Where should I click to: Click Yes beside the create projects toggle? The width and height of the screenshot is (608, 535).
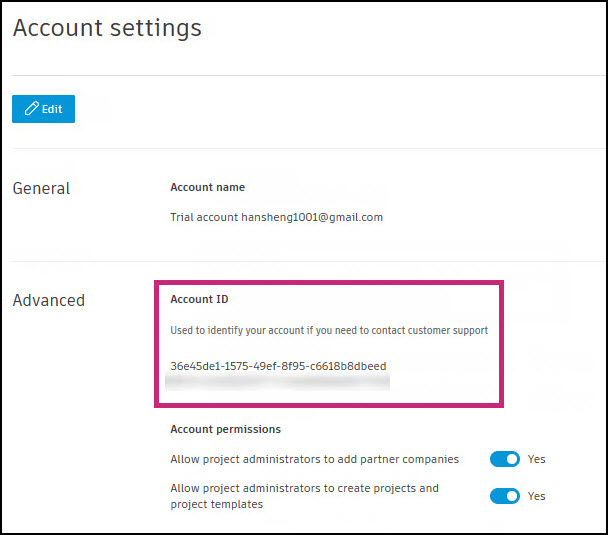tap(537, 496)
